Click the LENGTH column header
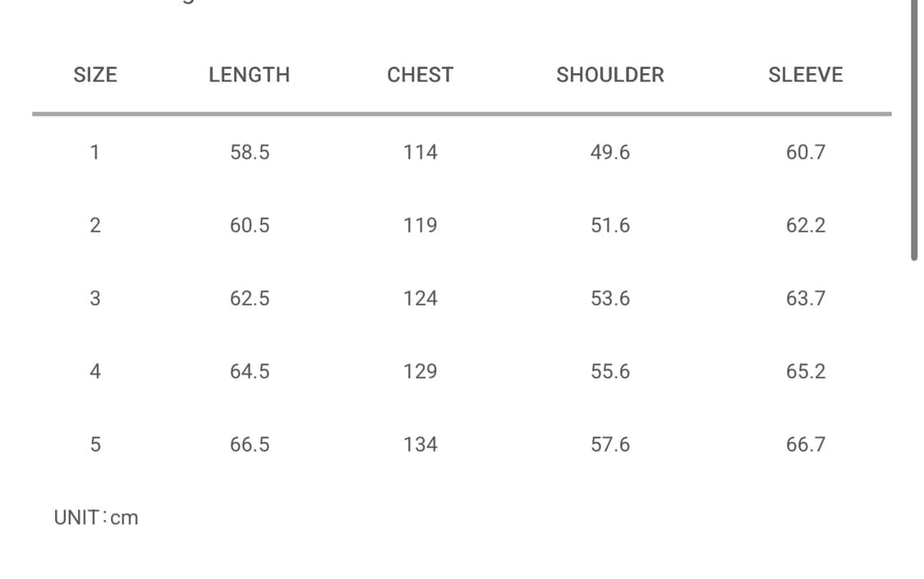The image size is (924, 579). tap(249, 75)
